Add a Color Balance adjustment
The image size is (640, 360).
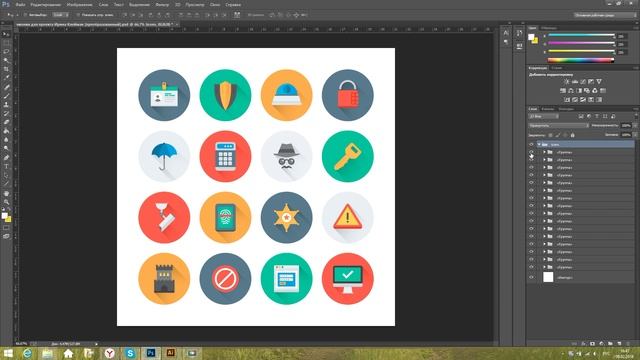pyautogui.click(x=571, y=91)
